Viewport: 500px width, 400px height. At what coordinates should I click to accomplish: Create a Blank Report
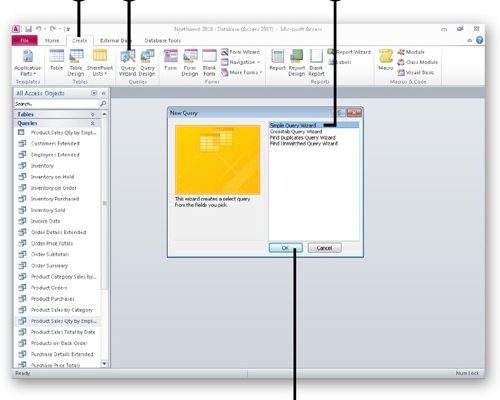(x=316, y=63)
